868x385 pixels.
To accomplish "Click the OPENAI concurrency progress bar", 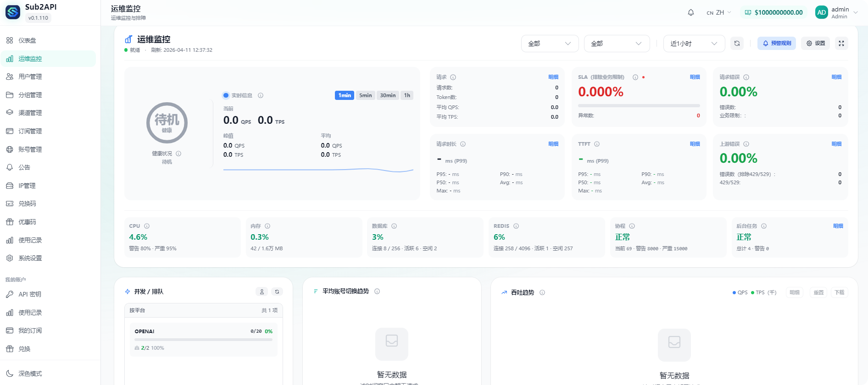I will [203, 340].
